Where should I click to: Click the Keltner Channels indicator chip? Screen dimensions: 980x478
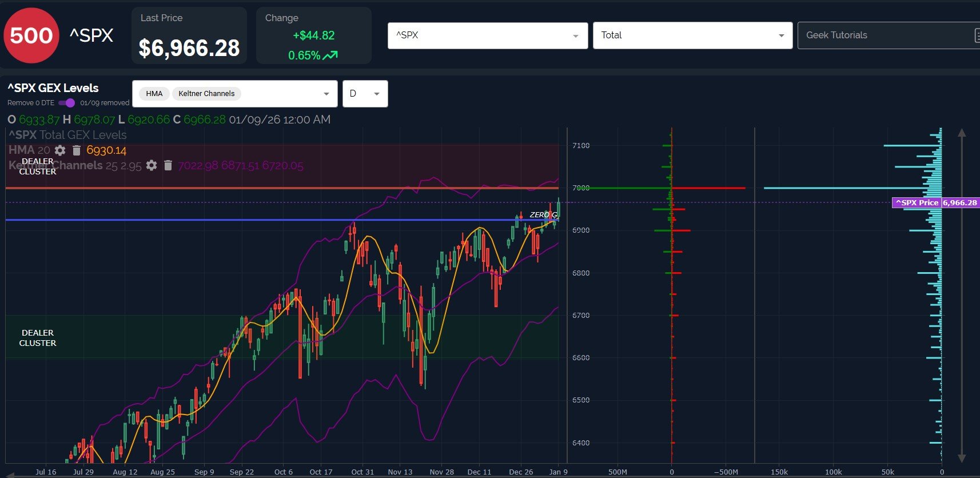click(206, 94)
